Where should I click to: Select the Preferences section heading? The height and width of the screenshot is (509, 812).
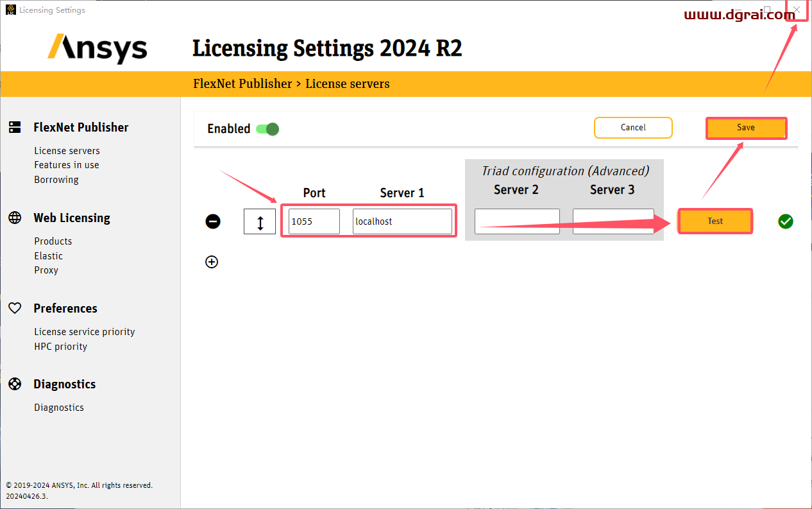click(65, 308)
